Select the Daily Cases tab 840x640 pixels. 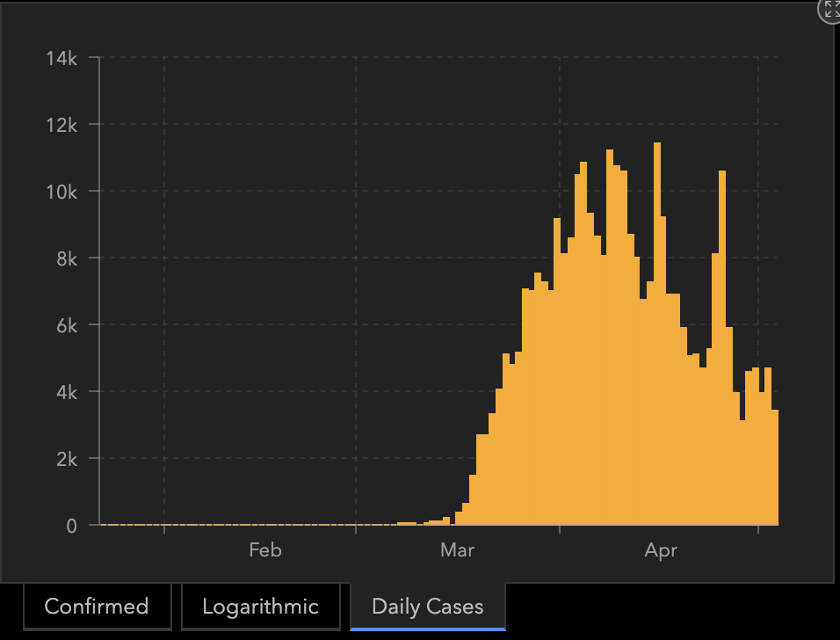428,607
